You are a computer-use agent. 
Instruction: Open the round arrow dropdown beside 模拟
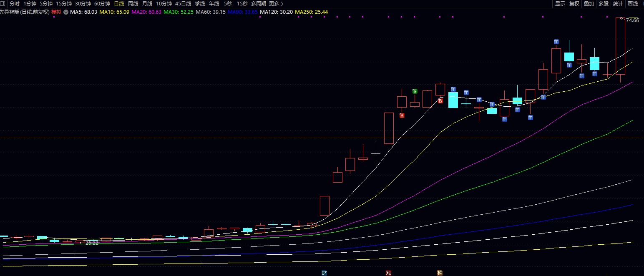pos(66,12)
